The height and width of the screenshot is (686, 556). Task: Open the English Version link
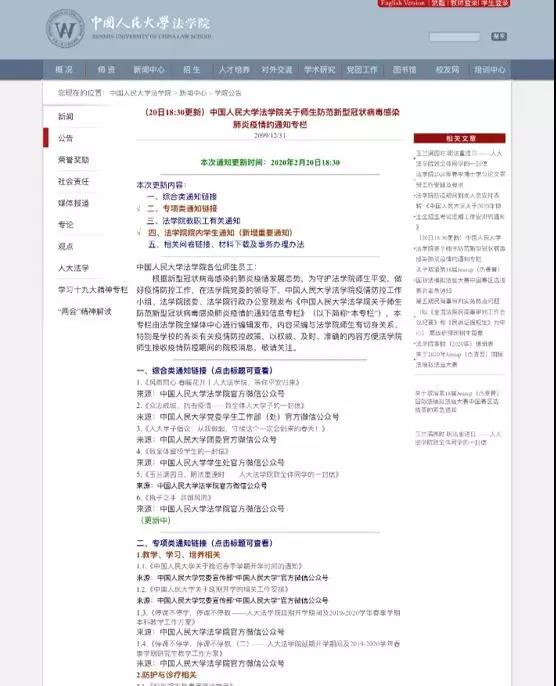point(402,3)
